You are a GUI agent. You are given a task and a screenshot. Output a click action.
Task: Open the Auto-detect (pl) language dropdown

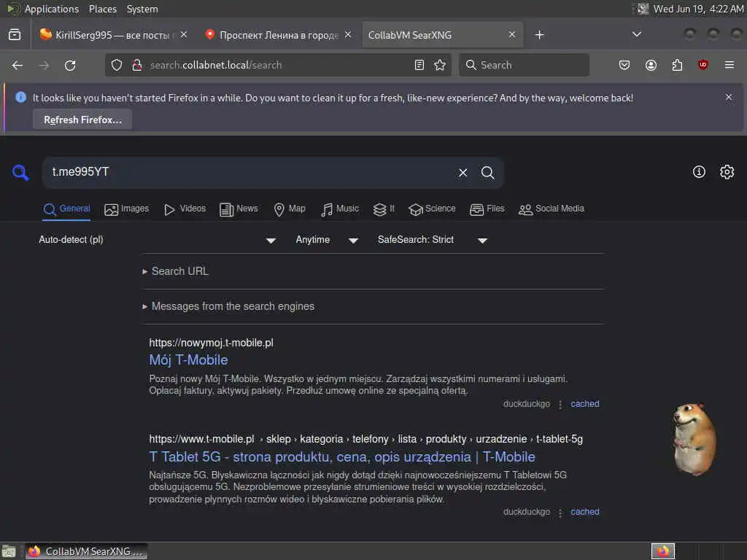tap(158, 240)
